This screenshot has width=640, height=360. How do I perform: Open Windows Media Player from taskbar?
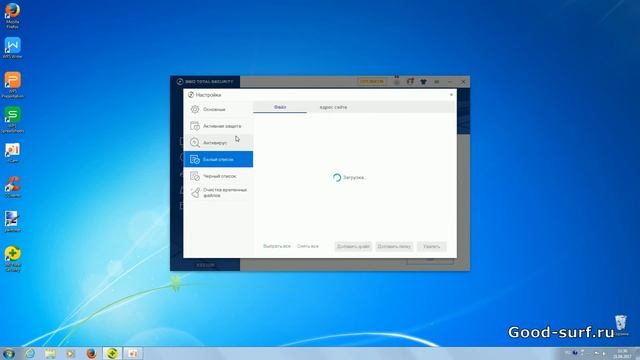(71, 353)
